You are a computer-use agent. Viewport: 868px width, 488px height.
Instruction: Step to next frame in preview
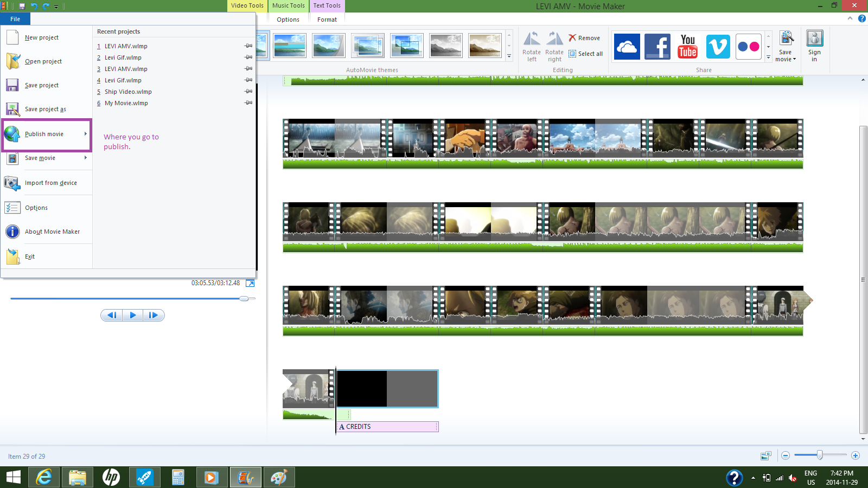154,315
